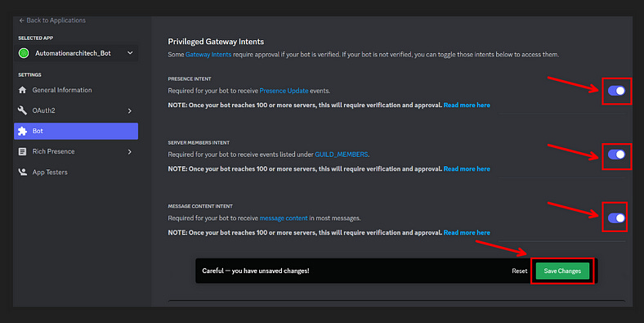Screen dimensions: 644x323
Task: Click the document icon beside Rich Presence
Action: coord(23,151)
